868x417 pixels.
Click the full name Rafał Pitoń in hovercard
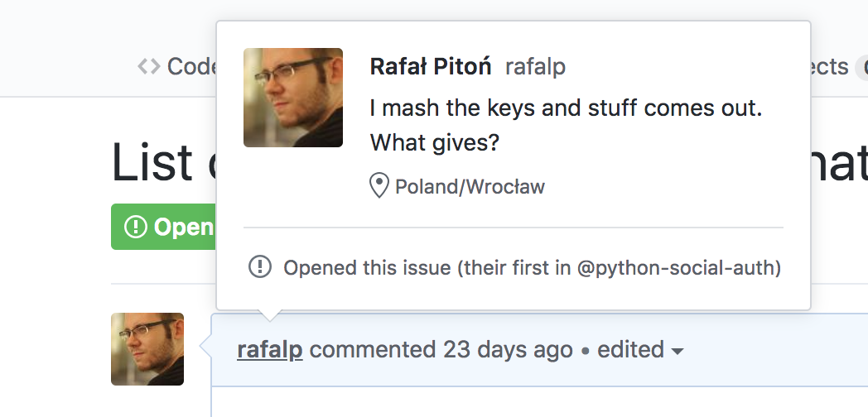click(431, 67)
